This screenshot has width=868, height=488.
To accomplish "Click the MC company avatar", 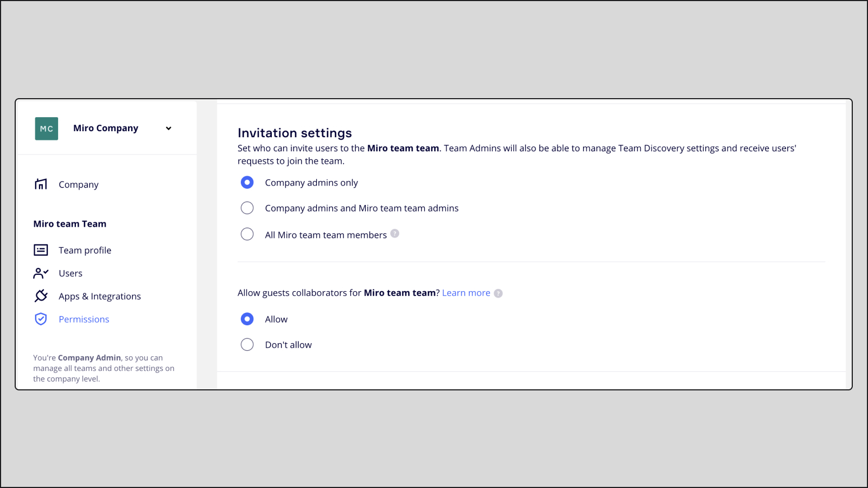I will pyautogui.click(x=46, y=129).
